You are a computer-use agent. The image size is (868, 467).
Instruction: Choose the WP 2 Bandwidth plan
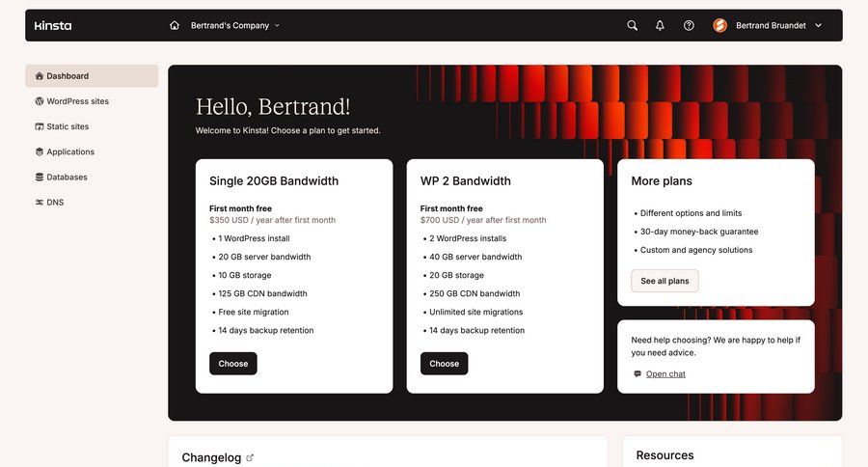pyautogui.click(x=444, y=364)
